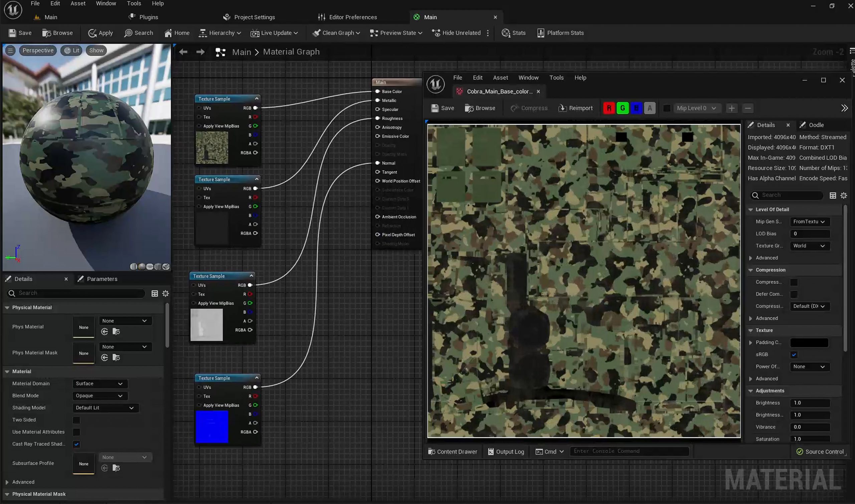This screenshot has height=504, width=855.
Task: Open the Asset menu in texture editor
Action: coord(500,77)
